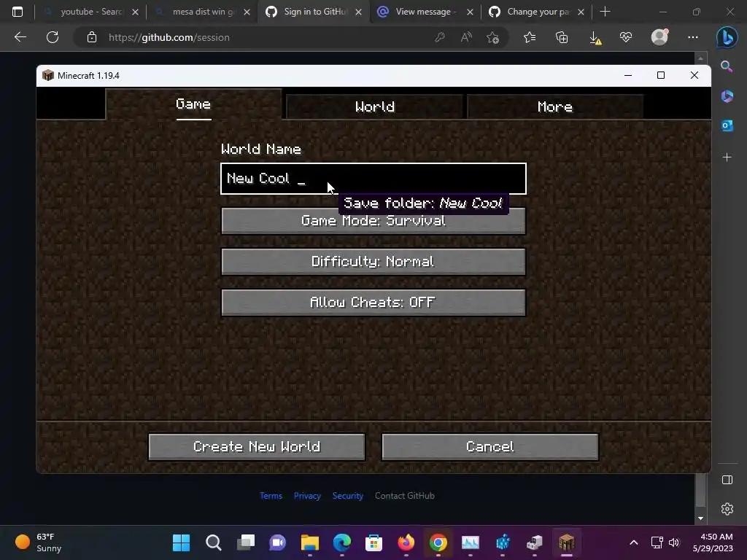Click Create New World button
The image size is (747, 560).
257,447
